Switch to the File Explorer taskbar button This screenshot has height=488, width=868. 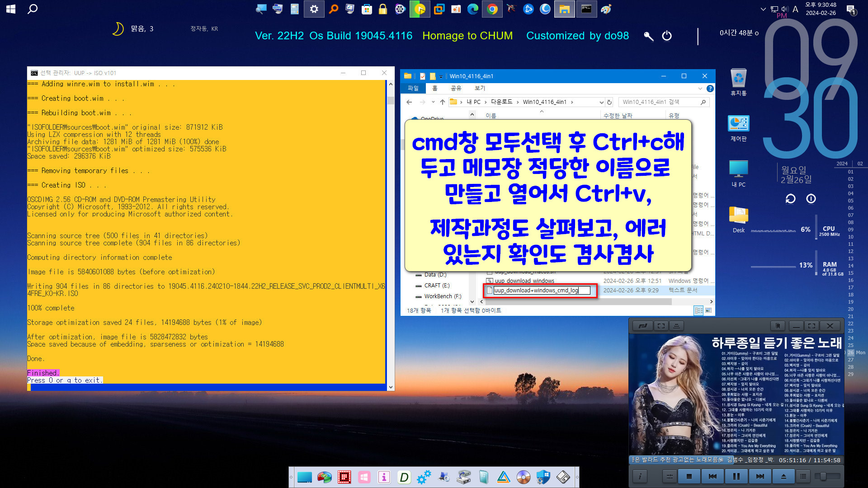[564, 9]
